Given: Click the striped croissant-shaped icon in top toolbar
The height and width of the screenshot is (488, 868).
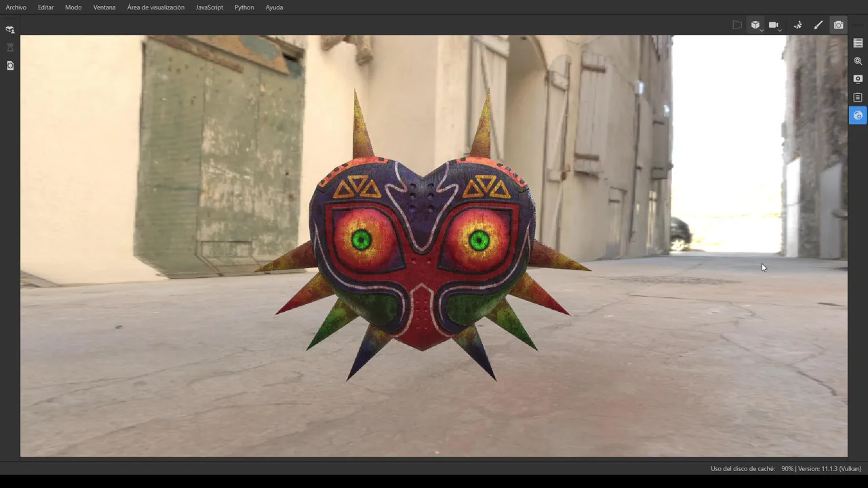Looking at the screenshot, I should [798, 25].
